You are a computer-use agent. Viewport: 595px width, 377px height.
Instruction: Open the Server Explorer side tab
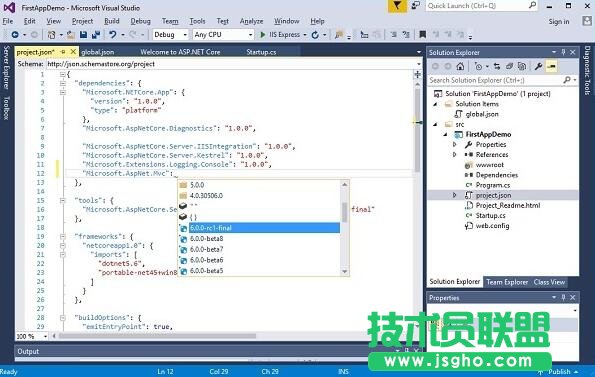pyautogui.click(x=6, y=67)
